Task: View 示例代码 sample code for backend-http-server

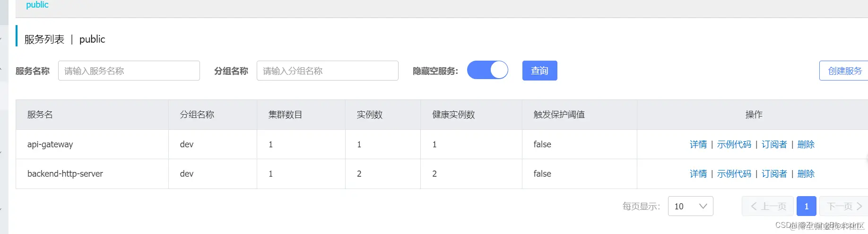Action: (x=734, y=174)
